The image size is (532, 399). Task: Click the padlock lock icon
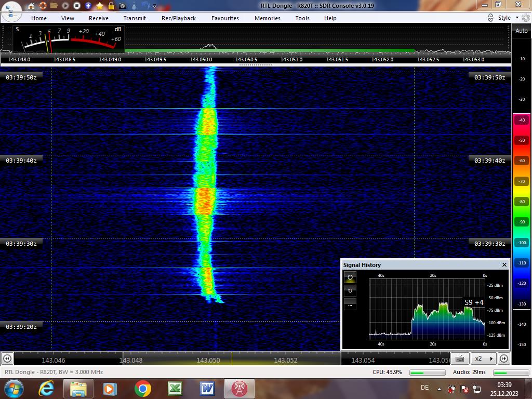click(111, 6)
